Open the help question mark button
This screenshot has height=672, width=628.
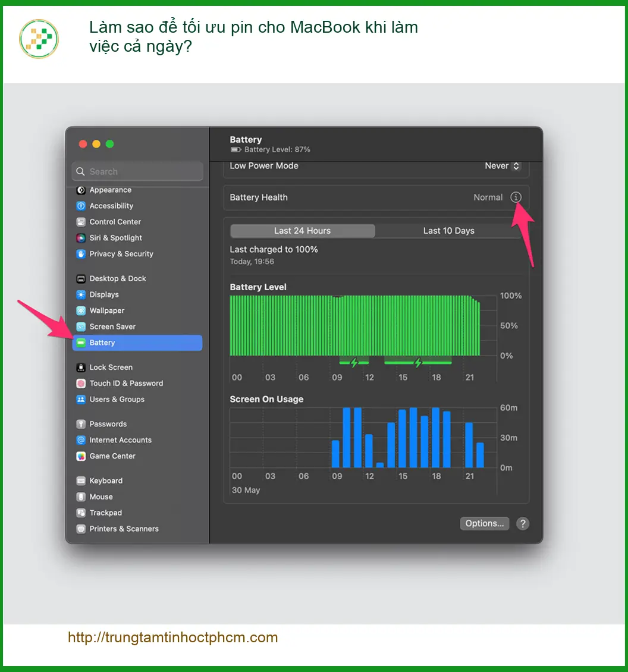523,523
